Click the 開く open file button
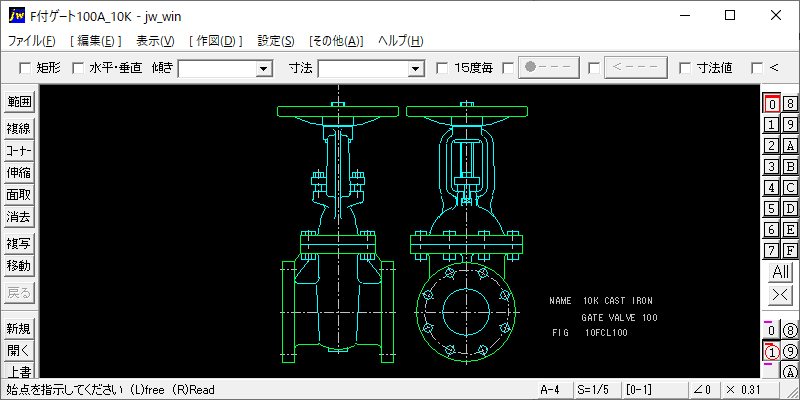Screen dimensions: 800x400 coord(19,351)
